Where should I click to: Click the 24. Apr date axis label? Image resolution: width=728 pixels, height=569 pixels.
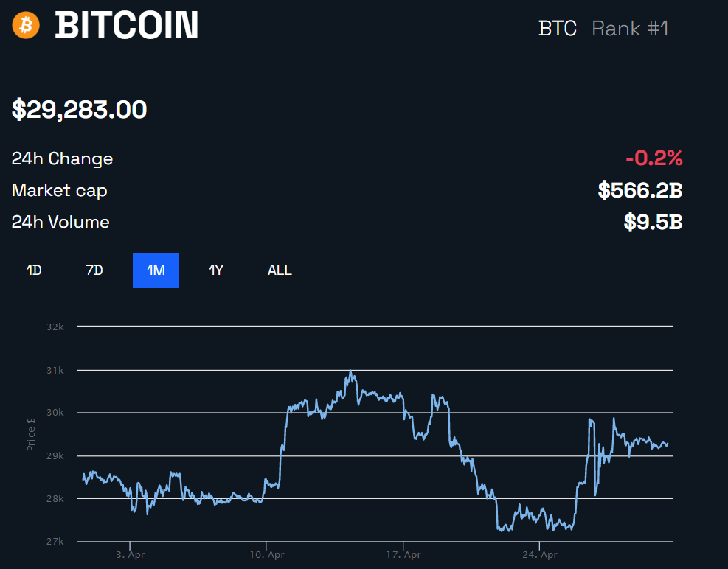[x=540, y=554]
